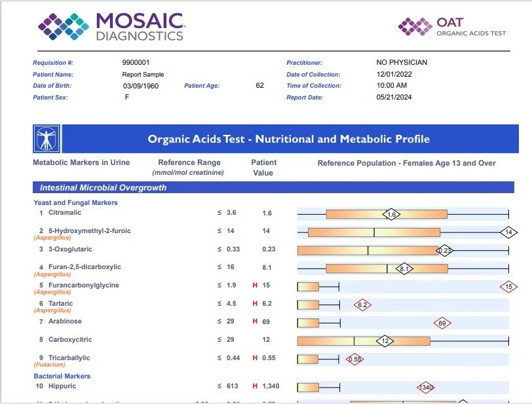Image resolution: width=532 pixels, height=404 pixels.
Task: Click the Furancarbonylglycine reference range bar
Action: point(308,287)
